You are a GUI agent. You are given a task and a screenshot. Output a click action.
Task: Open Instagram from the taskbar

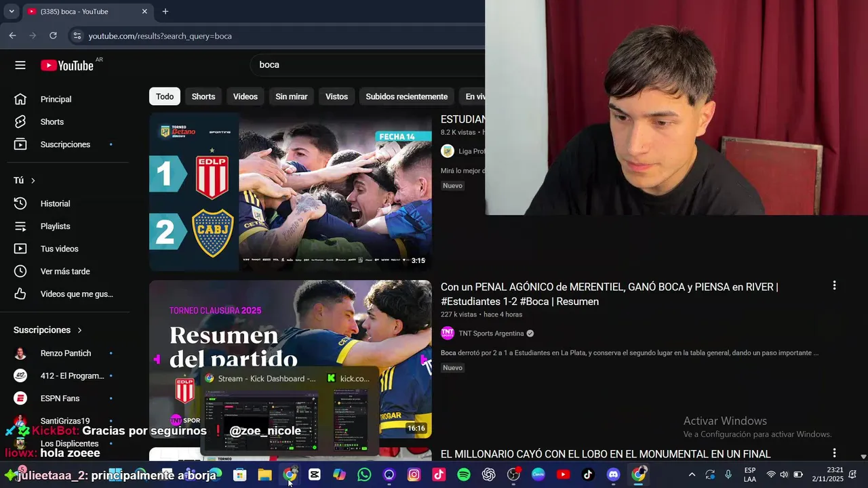tap(414, 475)
